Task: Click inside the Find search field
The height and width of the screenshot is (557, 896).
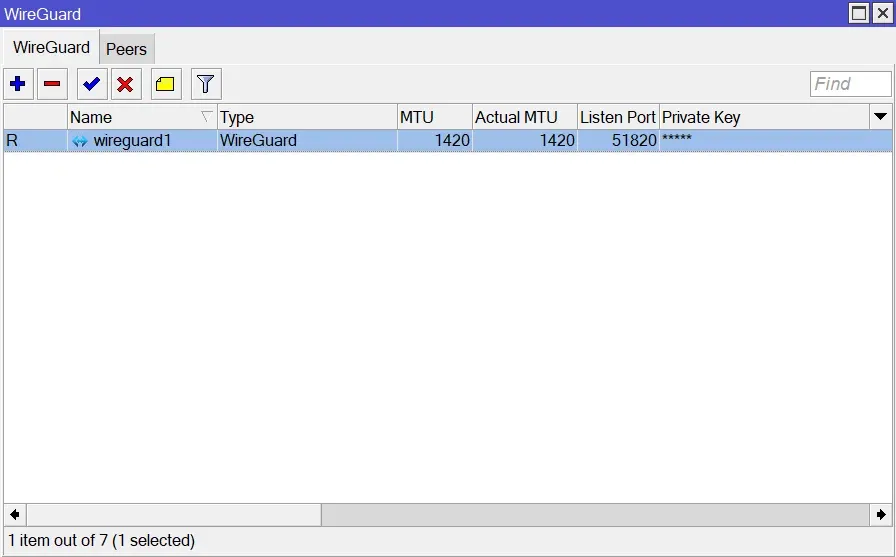Action: [850, 84]
